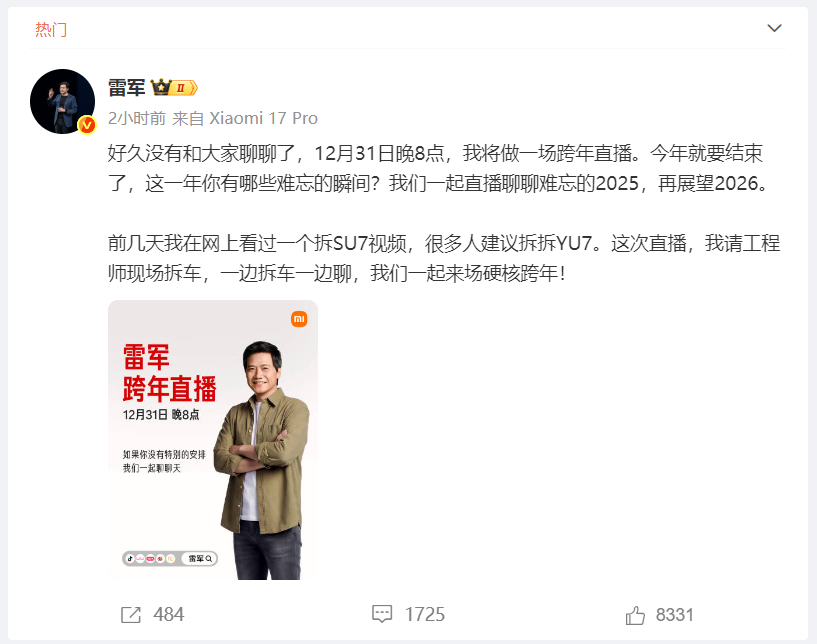The width and height of the screenshot is (817, 644).
Task: Click the comment count 1725
Action: 425,615
